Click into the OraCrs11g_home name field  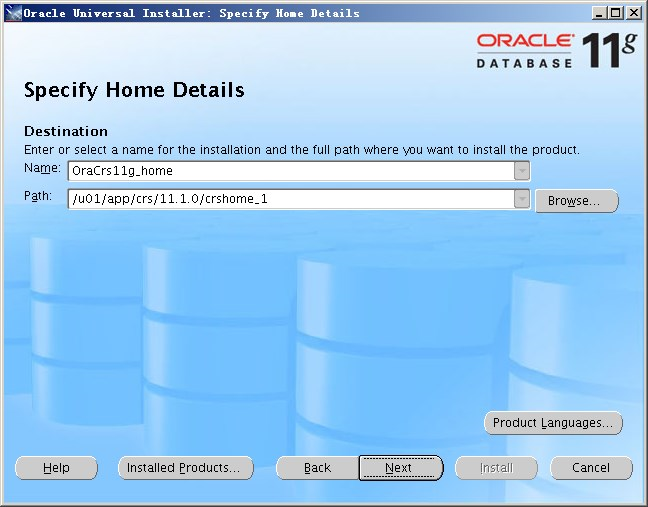[290, 171]
